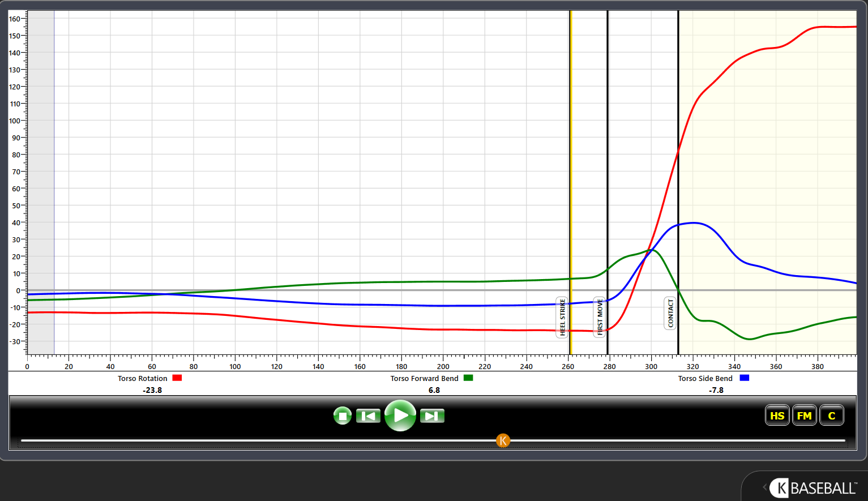This screenshot has height=501, width=868.
Task: Click the orange K playback slider handle
Action: [x=503, y=440]
